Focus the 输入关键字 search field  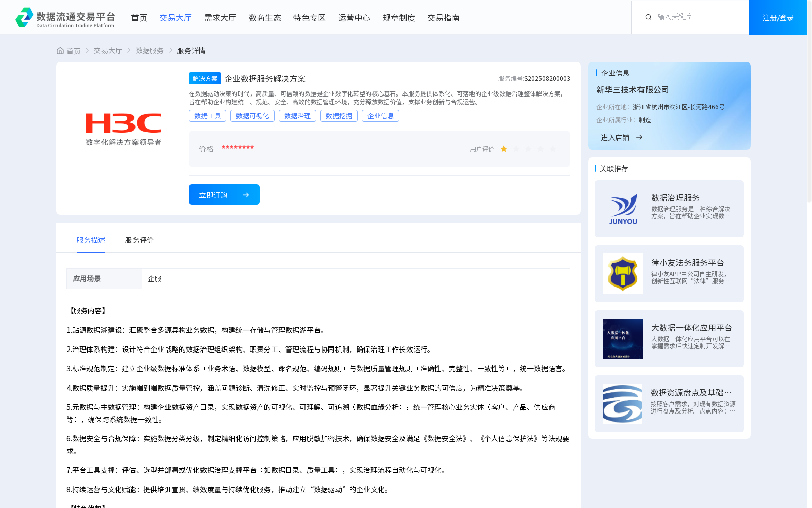point(698,17)
